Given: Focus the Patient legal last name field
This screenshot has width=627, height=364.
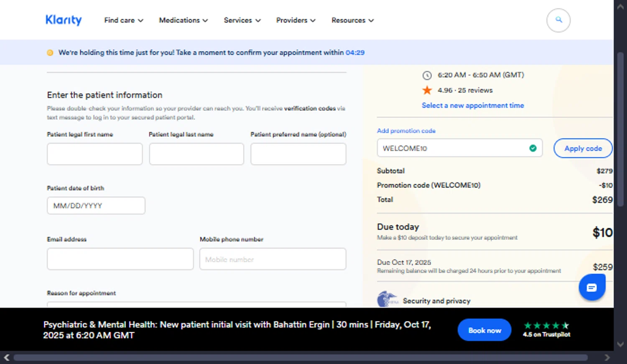Looking at the screenshot, I should (196, 154).
